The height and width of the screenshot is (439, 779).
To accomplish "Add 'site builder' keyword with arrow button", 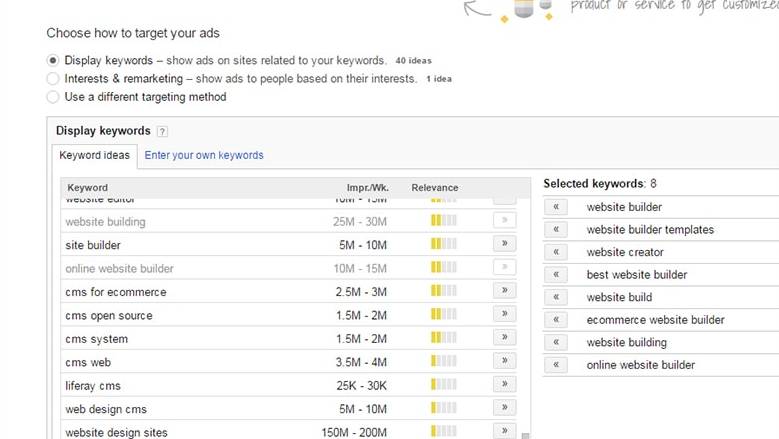I will click(504, 244).
